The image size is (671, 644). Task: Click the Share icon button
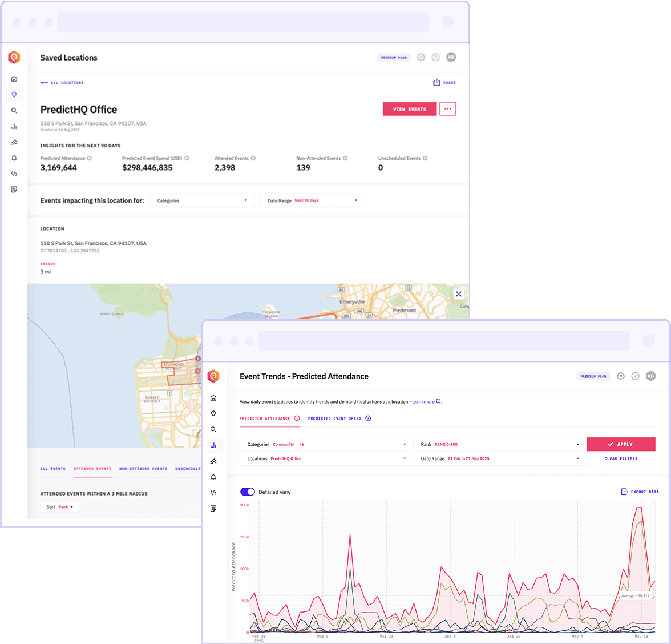[444, 83]
